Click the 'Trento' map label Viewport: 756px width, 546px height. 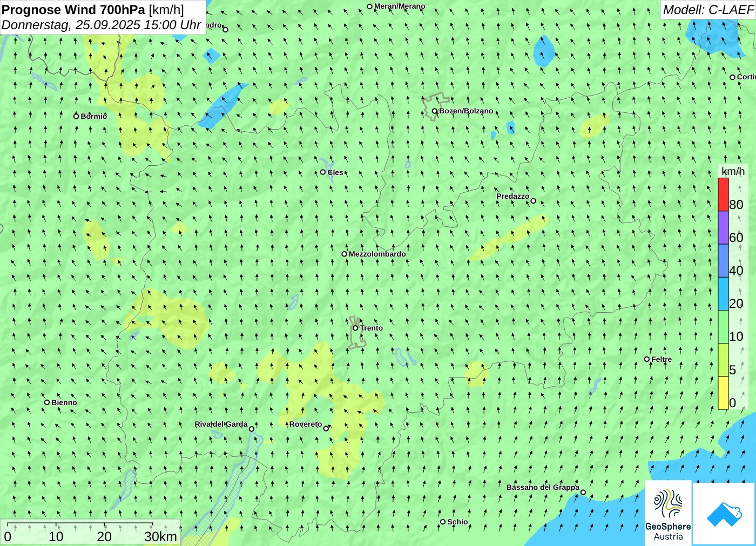[x=372, y=328]
